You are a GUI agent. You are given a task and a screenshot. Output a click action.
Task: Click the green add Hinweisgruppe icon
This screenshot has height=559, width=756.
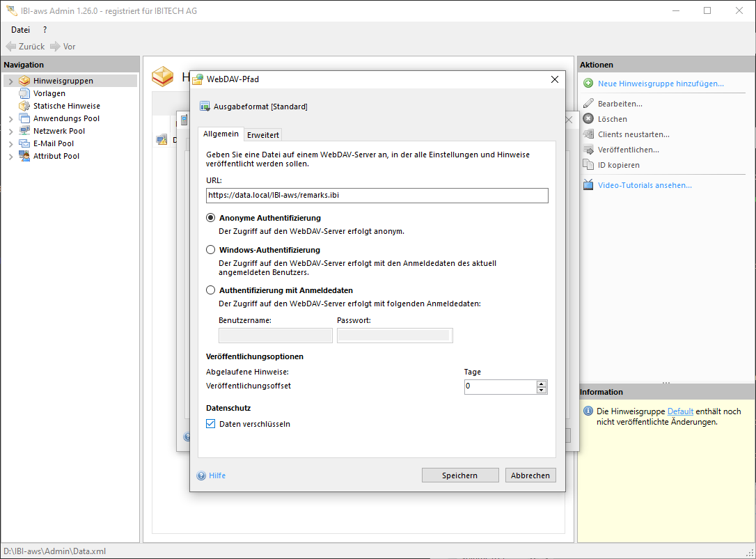(588, 84)
